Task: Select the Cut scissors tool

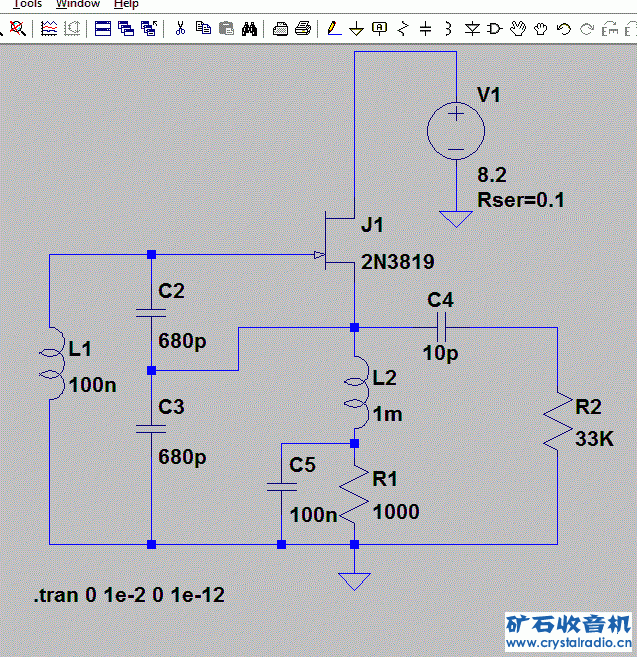Action: click(180, 29)
